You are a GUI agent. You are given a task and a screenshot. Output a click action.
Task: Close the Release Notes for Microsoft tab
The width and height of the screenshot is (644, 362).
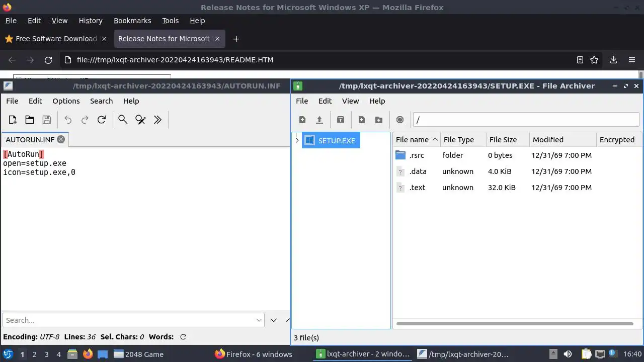click(217, 39)
